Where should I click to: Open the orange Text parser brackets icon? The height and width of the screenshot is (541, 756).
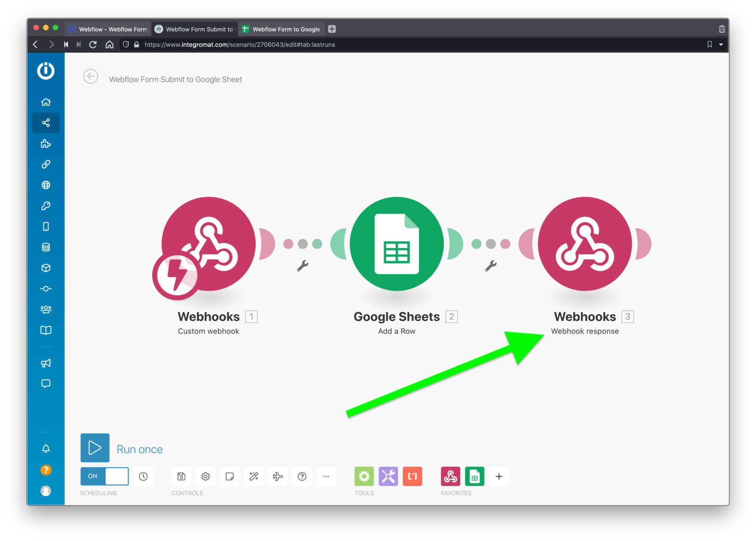point(412,476)
